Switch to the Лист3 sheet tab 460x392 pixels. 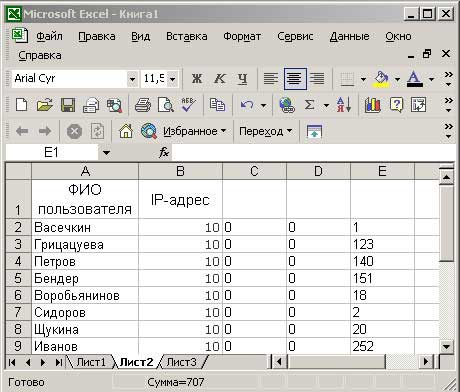pyautogui.click(x=182, y=362)
